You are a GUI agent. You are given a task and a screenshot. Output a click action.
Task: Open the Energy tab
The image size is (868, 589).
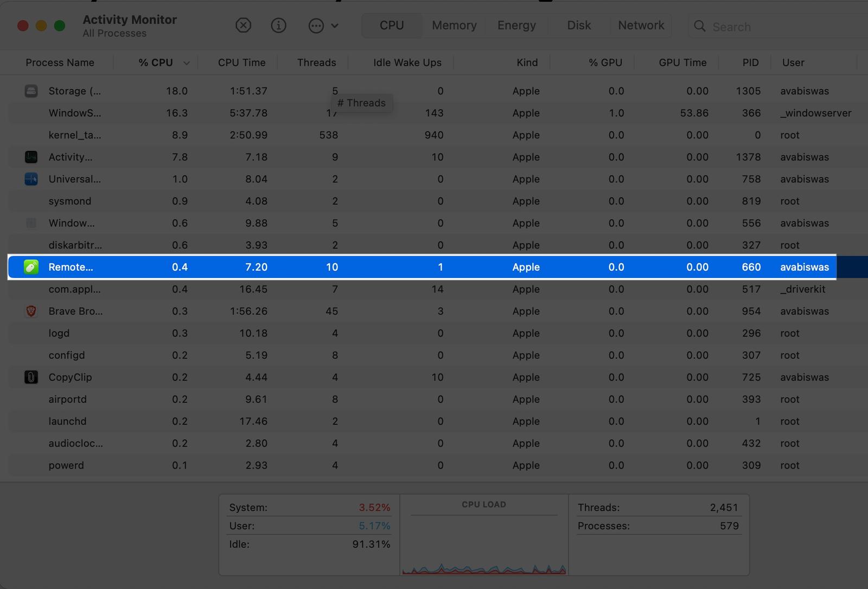(x=516, y=26)
